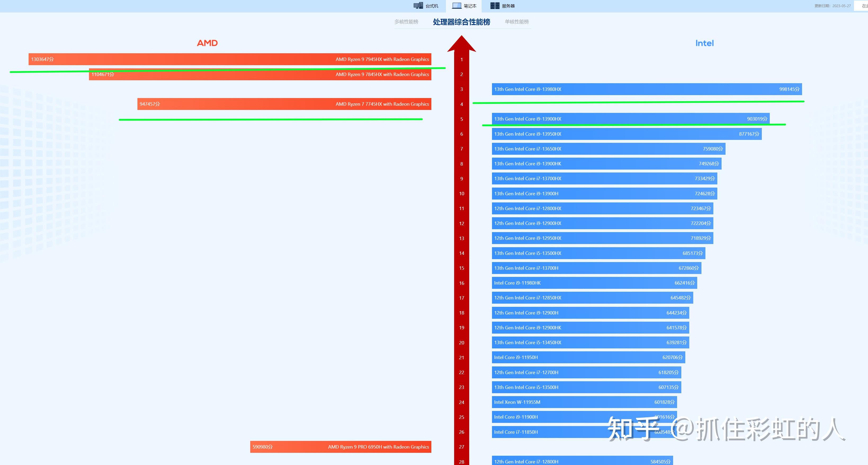868x465 pixels.
Task: Click the 947457分 score text
Action: pos(150,104)
